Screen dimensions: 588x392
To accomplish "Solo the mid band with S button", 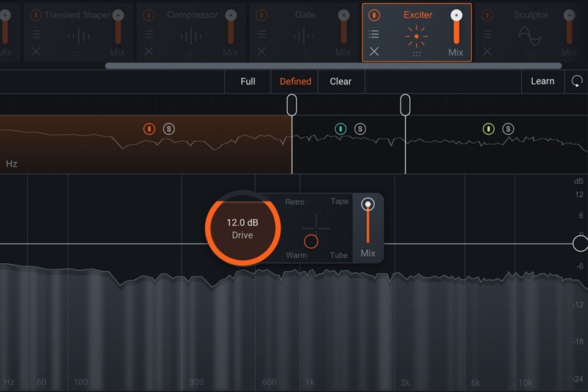I will [x=360, y=129].
